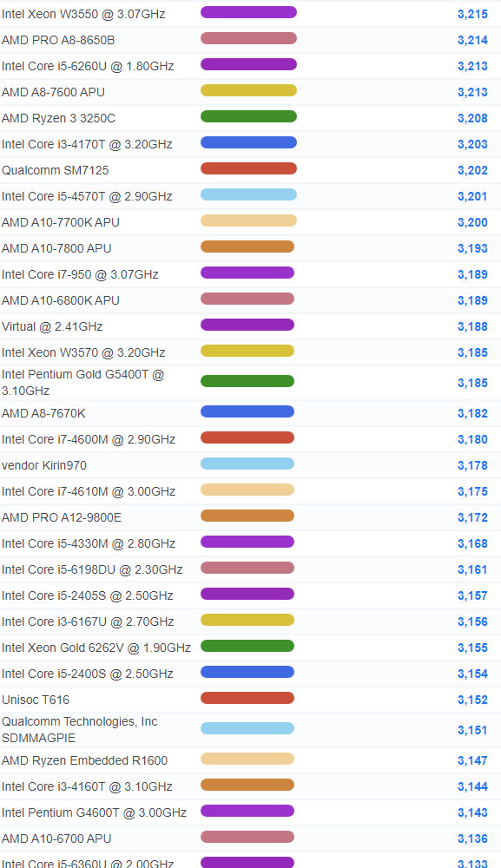Select AMD A8-7670K name
The height and width of the screenshot is (868, 501).
tap(43, 413)
